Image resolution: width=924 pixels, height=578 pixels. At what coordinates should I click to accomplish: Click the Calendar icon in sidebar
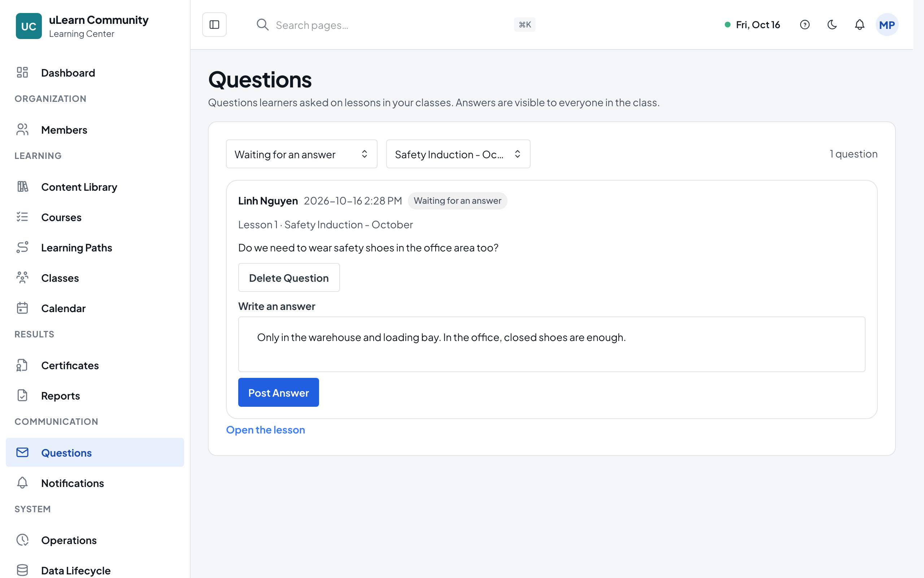coord(22,308)
